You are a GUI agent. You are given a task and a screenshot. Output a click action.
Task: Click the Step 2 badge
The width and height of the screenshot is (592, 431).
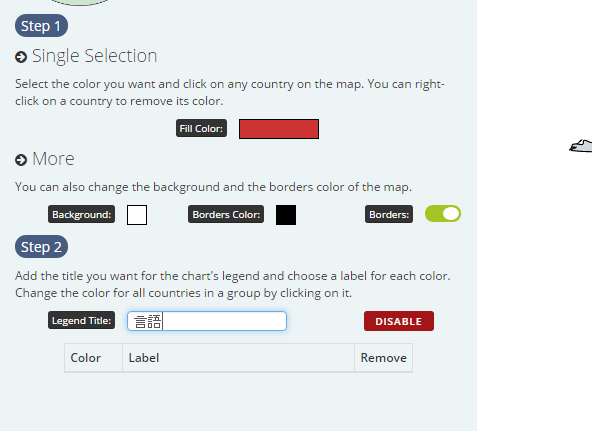pos(42,247)
